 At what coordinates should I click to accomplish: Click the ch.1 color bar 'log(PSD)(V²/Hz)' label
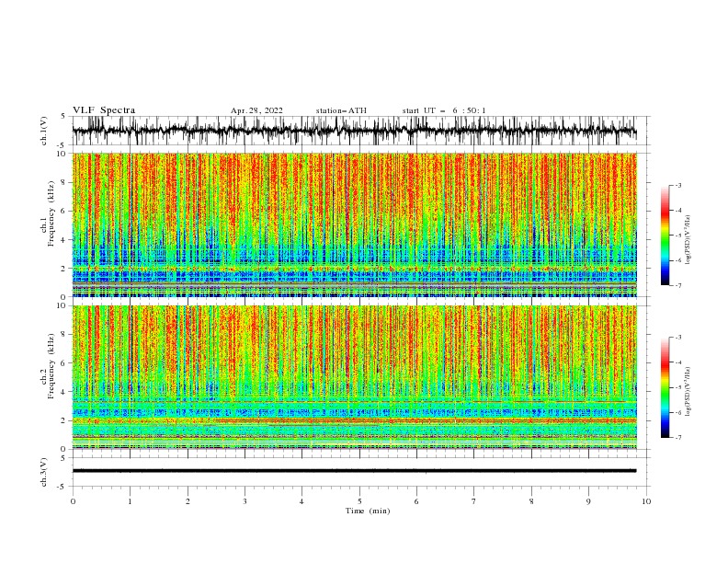688,240
